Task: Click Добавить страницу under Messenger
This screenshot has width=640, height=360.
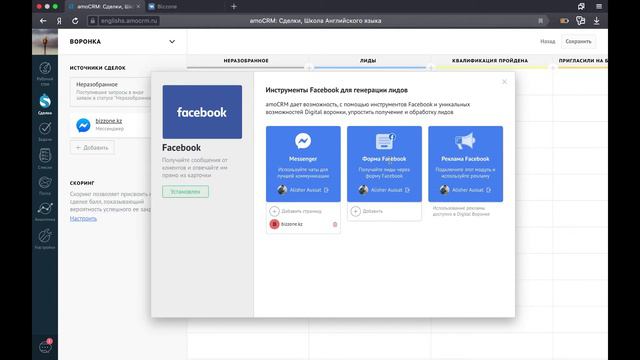Action: coord(301,211)
